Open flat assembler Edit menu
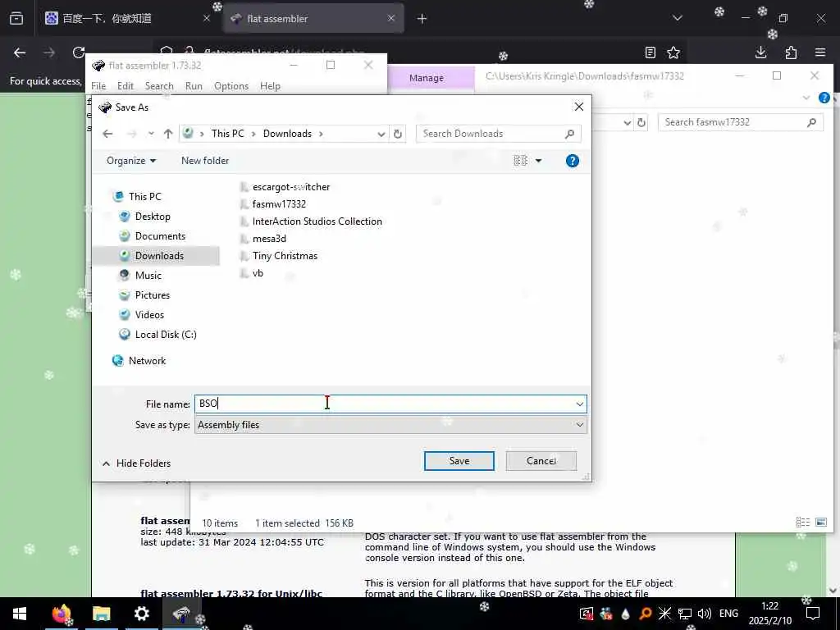840x630 pixels. coord(126,86)
